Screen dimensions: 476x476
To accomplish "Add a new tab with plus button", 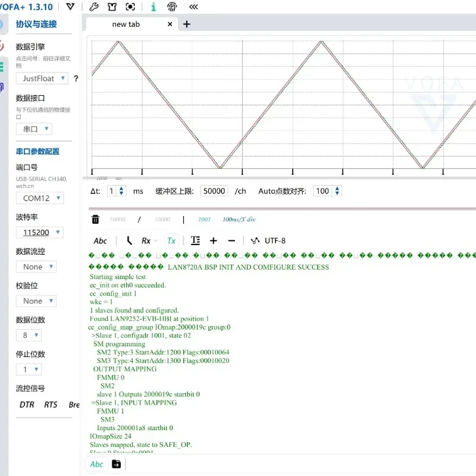I will click(187, 24).
